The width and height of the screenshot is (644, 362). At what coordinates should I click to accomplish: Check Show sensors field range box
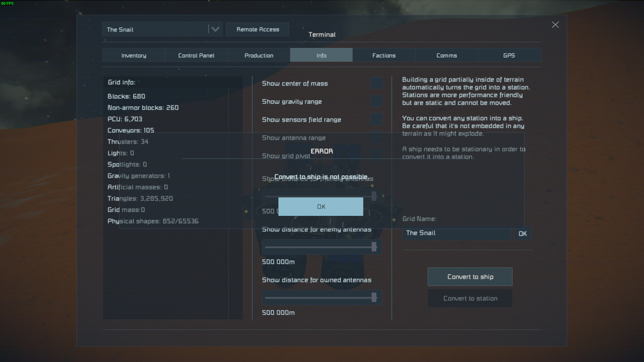pos(376,119)
